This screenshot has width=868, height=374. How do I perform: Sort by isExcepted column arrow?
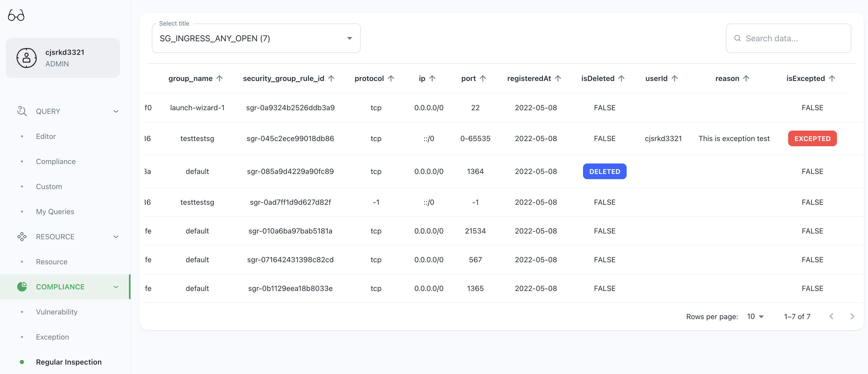point(832,79)
